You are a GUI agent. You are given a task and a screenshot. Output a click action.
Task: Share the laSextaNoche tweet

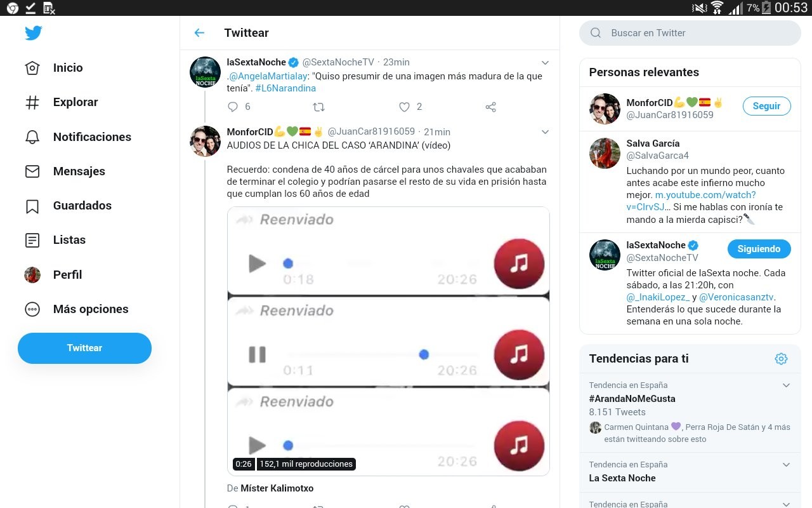click(490, 107)
